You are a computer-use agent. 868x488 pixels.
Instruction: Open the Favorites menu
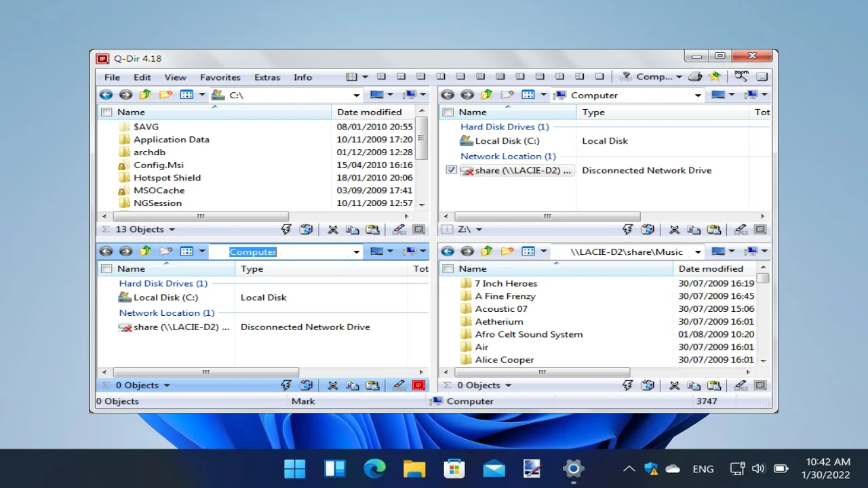coord(220,77)
